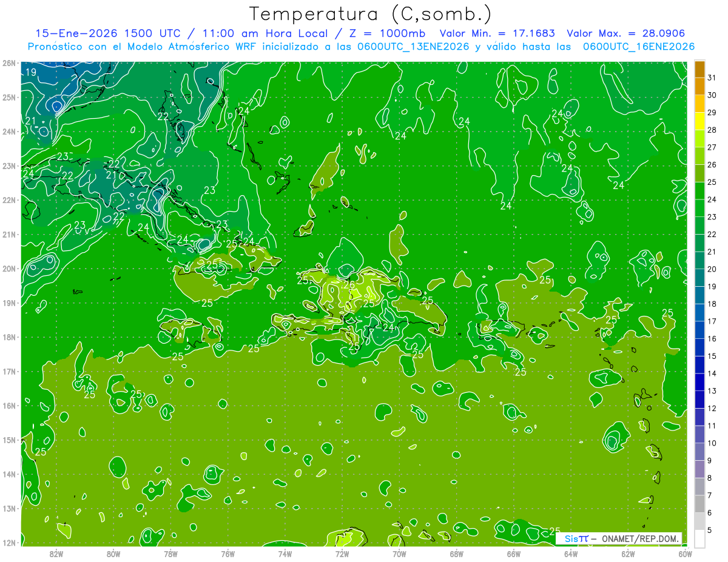Click the '72W' longitude axis label
The height and width of the screenshot is (562, 728).
342,554
